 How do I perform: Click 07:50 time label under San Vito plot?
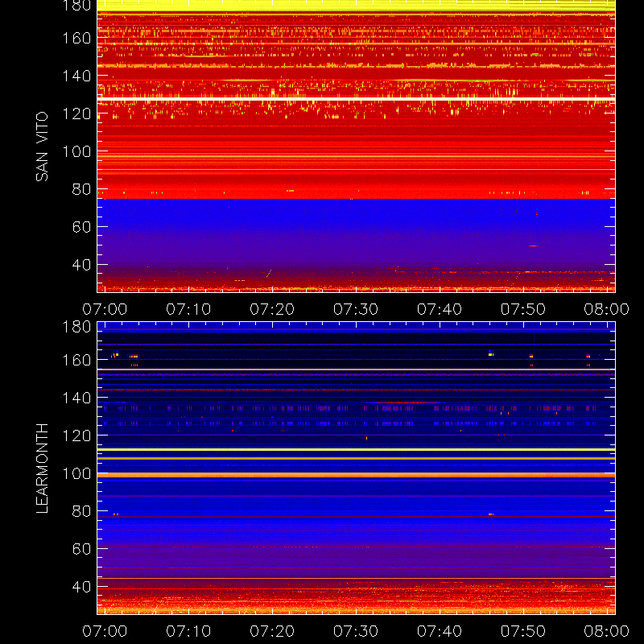pyautogui.click(x=522, y=309)
